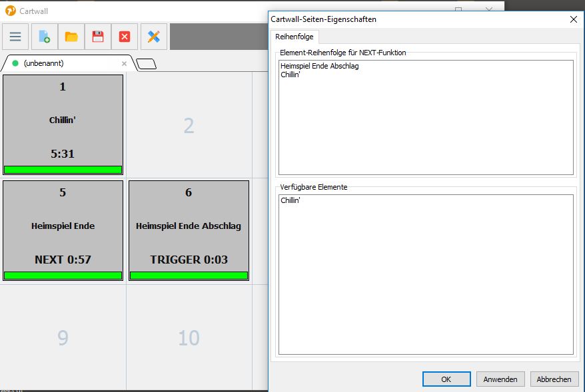This screenshot has width=585, height=392.
Task: Click the red X toolbar icon
Action: (125, 37)
